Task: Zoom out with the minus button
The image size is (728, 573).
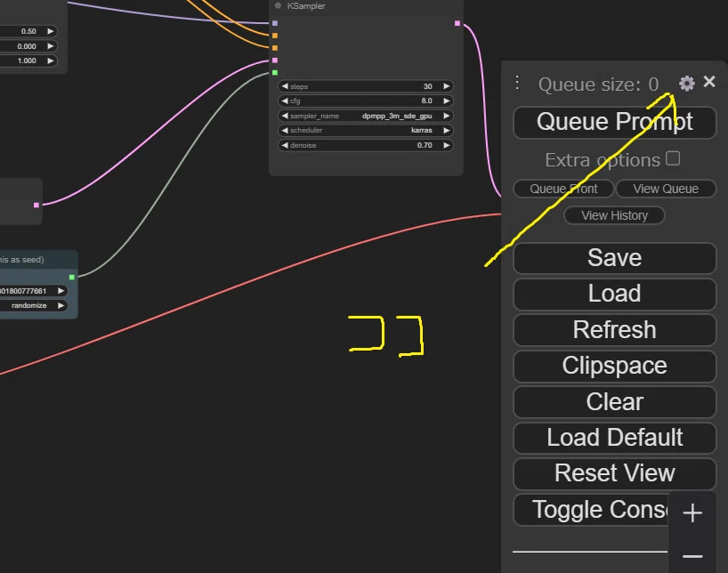Action: pyautogui.click(x=692, y=556)
